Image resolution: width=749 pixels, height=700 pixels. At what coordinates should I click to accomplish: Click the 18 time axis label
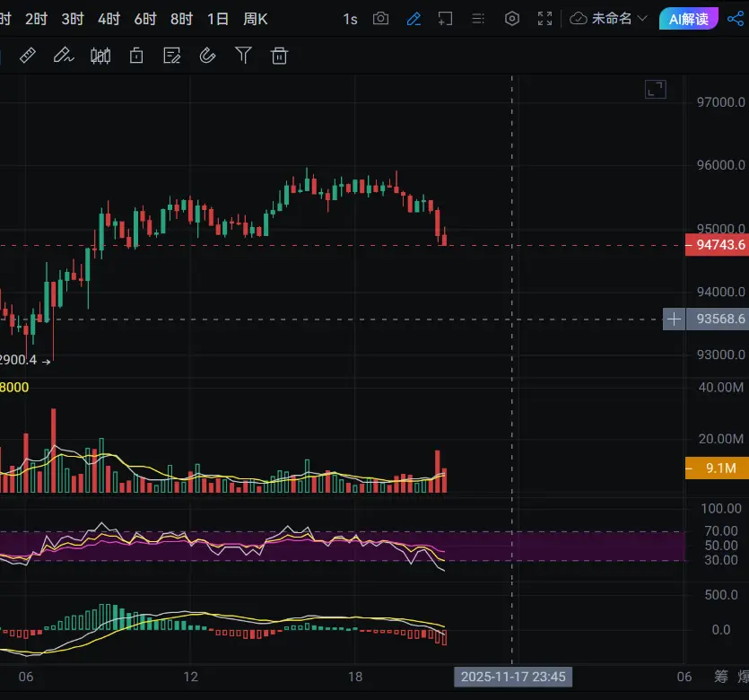(x=355, y=677)
